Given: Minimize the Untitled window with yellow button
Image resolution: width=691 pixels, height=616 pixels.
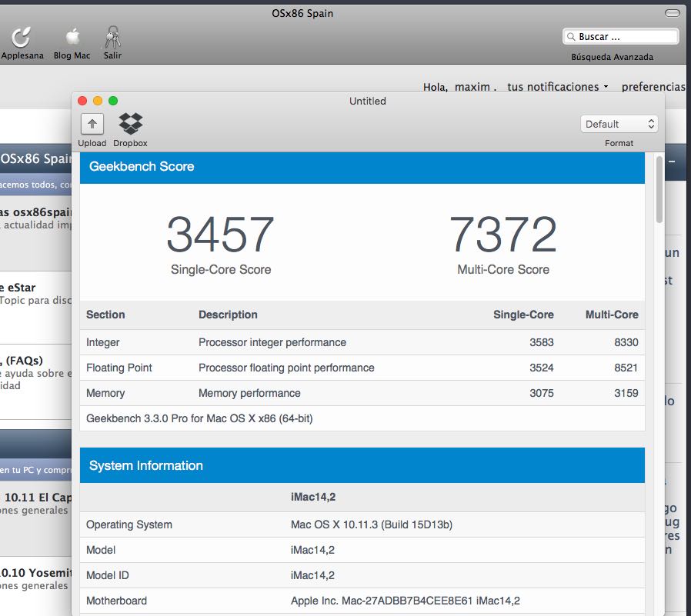Looking at the screenshot, I should pyautogui.click(x=98, y=101).
